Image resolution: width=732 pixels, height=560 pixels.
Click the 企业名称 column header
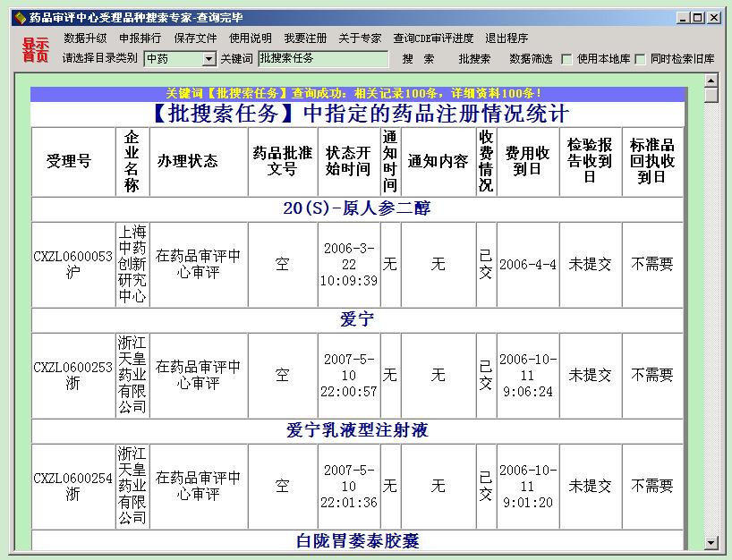tap(132, 161)
